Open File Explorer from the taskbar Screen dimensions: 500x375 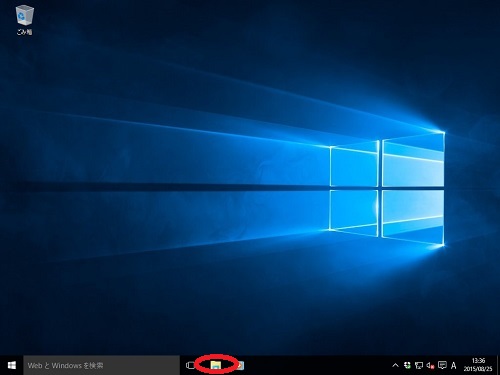coord(216,365)
